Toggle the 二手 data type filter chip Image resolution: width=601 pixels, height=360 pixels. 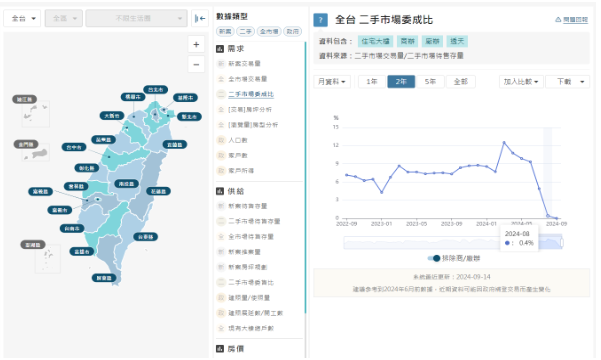pyautogui.click(x=245, y=31)
